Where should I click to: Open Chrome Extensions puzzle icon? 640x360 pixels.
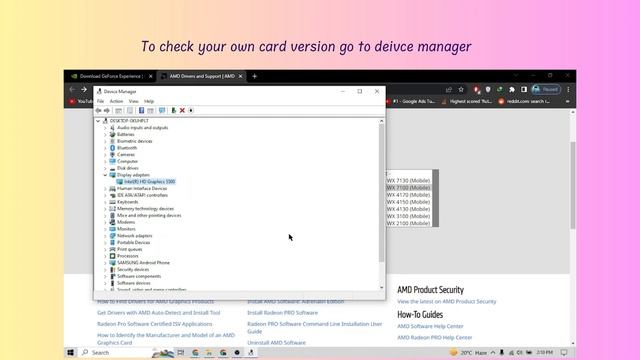coord(512,89)
